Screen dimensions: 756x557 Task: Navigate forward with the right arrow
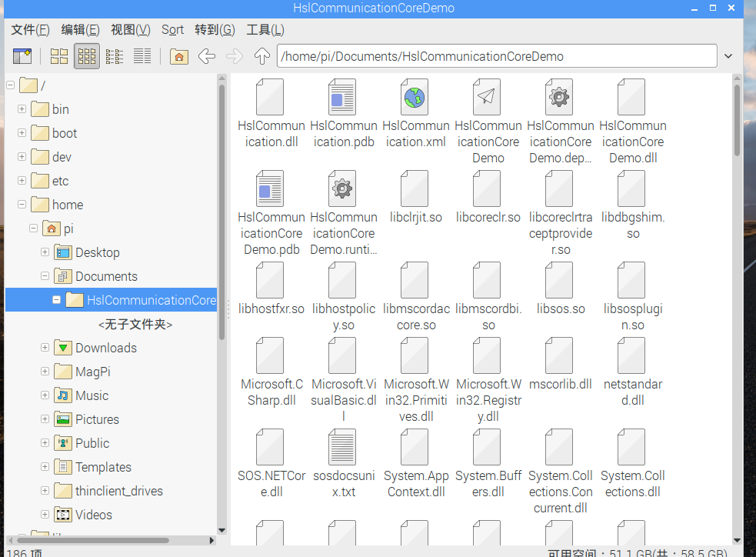[x=235, y=56]
